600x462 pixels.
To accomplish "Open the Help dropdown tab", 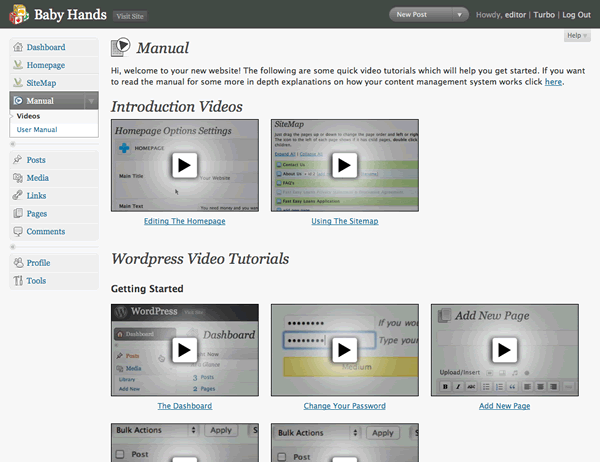I will 577,36.
